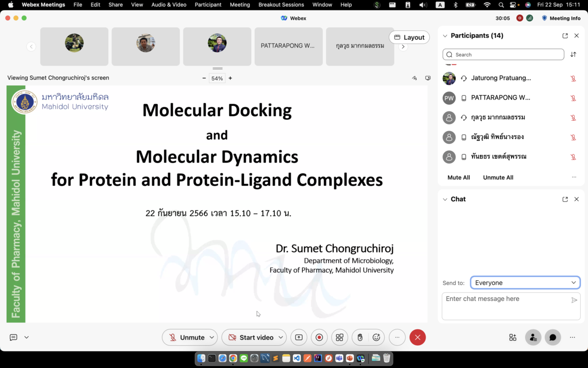The image size is (588, 368).
Task: Toggle Start video on
Action: click(x=251, y=338)
